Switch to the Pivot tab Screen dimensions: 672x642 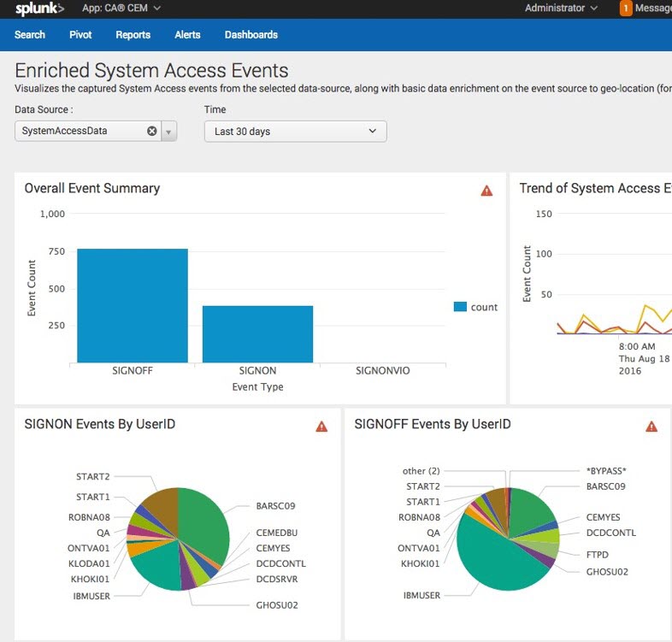pos(80,35)
